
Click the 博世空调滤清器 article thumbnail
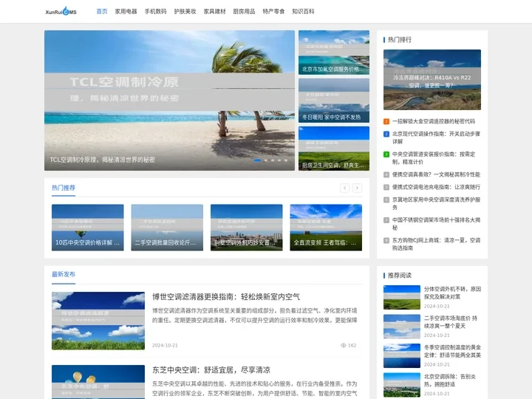click(98, 321)
